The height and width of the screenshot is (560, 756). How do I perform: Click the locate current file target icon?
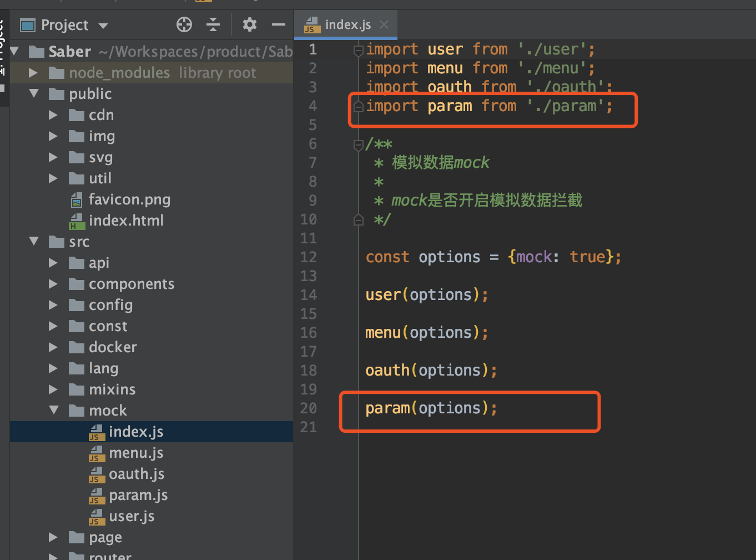click(184, 24)
